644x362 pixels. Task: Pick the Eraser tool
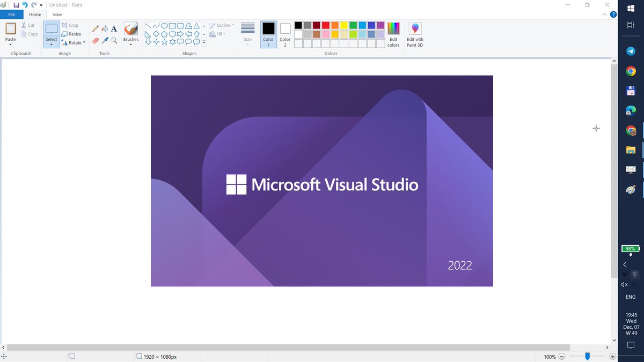(96, 40)
